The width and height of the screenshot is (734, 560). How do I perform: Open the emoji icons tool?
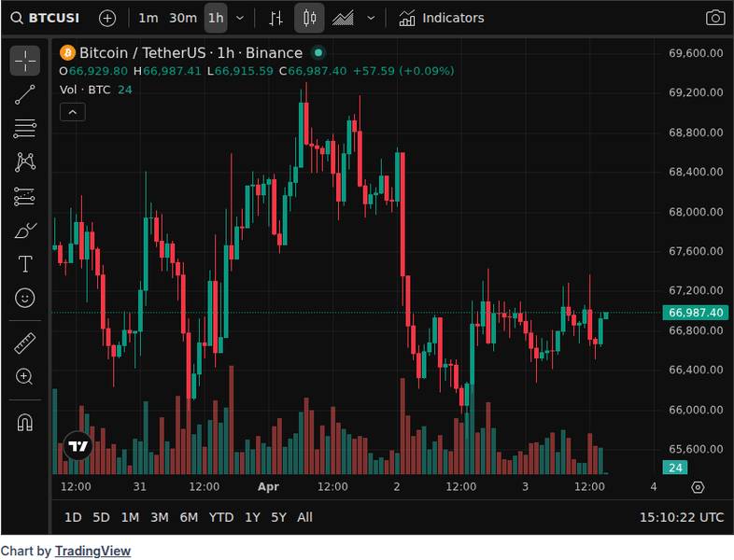coord(25,298)
